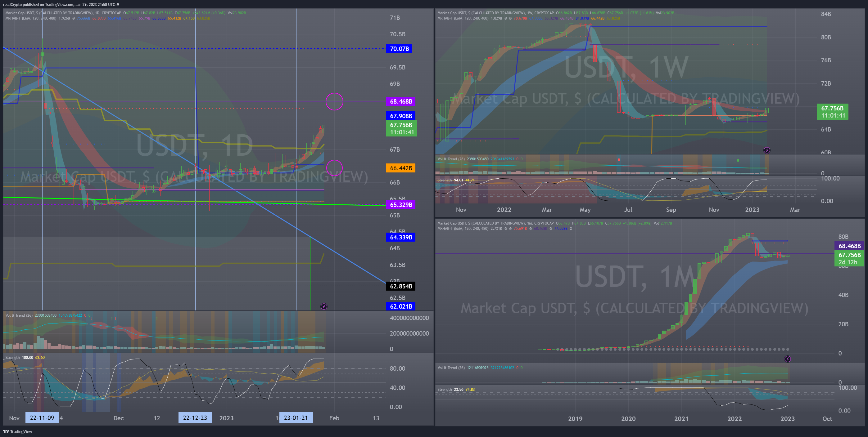Click the Sep label on the 1W time axis
868x437 pixels.
click(x=671, y=209)
